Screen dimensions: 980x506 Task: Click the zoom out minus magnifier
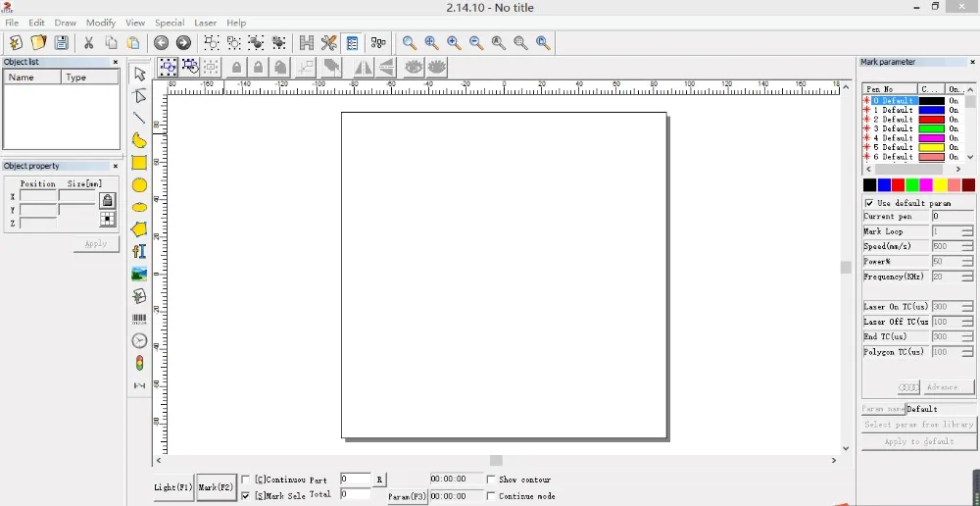pyautogui.click(x=476, y=42)
